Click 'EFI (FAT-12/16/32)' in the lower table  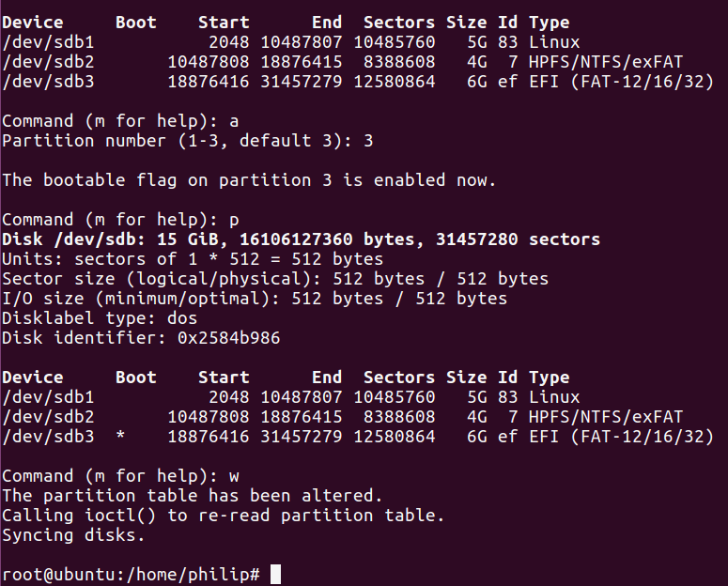pos(621,437)
